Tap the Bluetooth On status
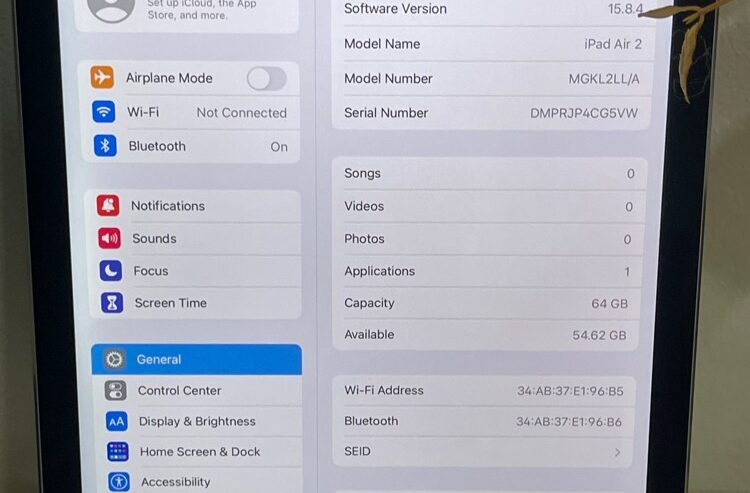The height and width of the screenshot is (493, 750). pos(279,147)
